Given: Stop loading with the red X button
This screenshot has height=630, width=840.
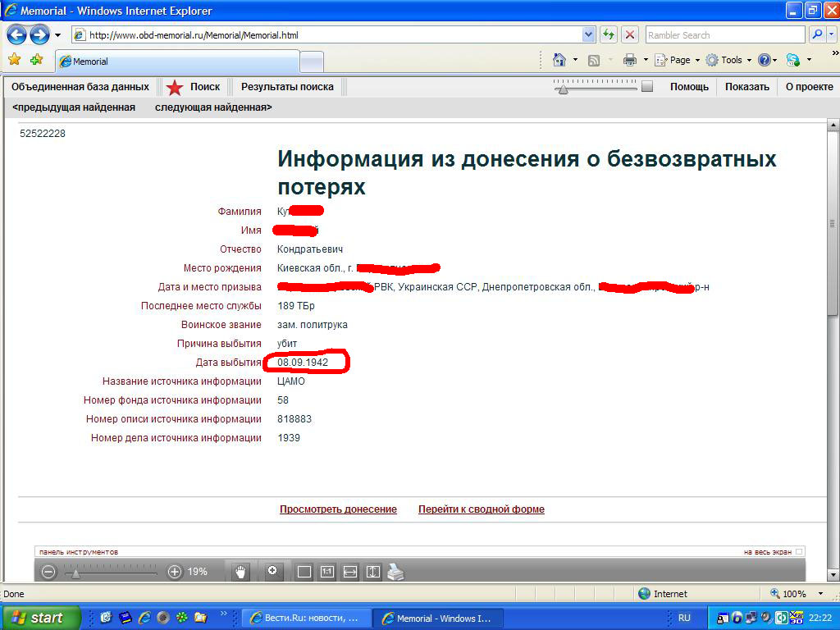Looking at the screenshot, I should (x=630, y=34).
